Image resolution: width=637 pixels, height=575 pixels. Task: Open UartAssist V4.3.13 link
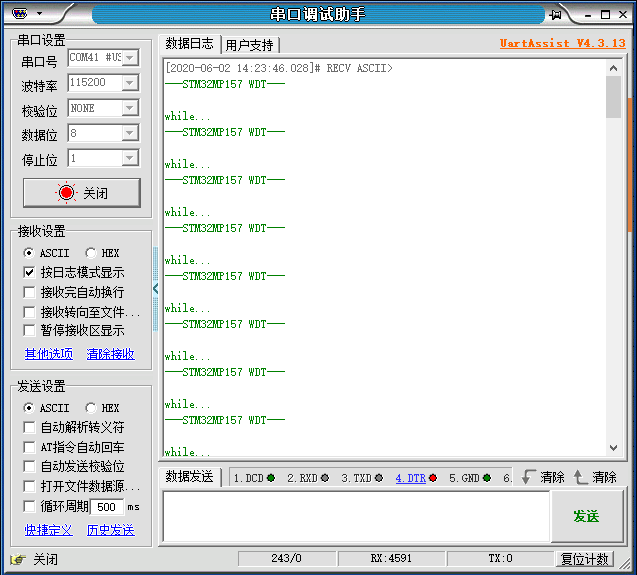(x=563, y=43)
